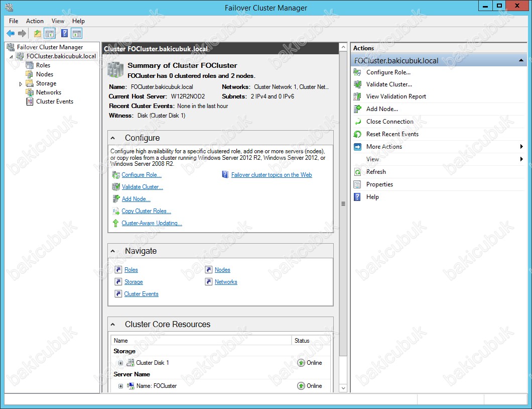The height and width of the screenshot is (409, 532).
Task: Click the Validate Cluster... link
Action: pyautogui.click(x=143, y=187)
